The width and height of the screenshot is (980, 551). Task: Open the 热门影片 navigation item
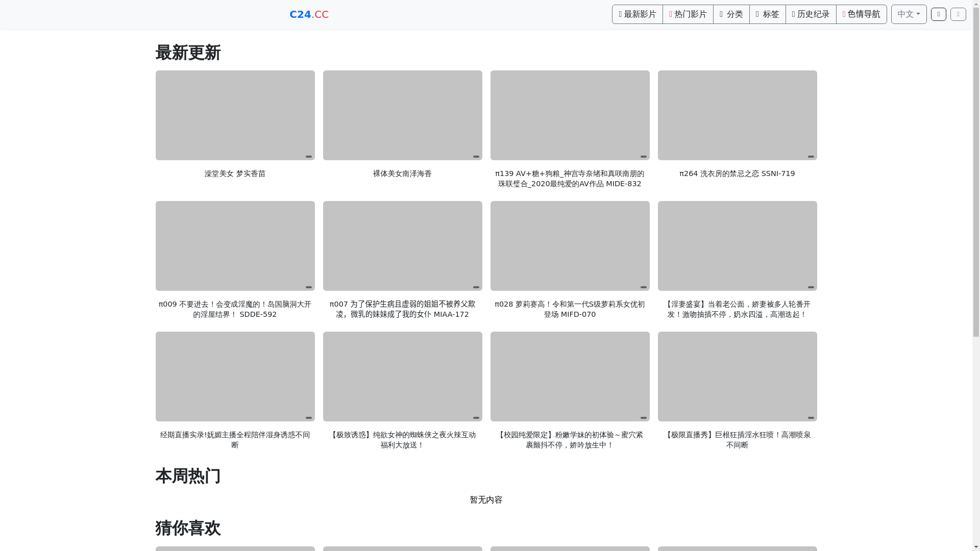point(688,14)
